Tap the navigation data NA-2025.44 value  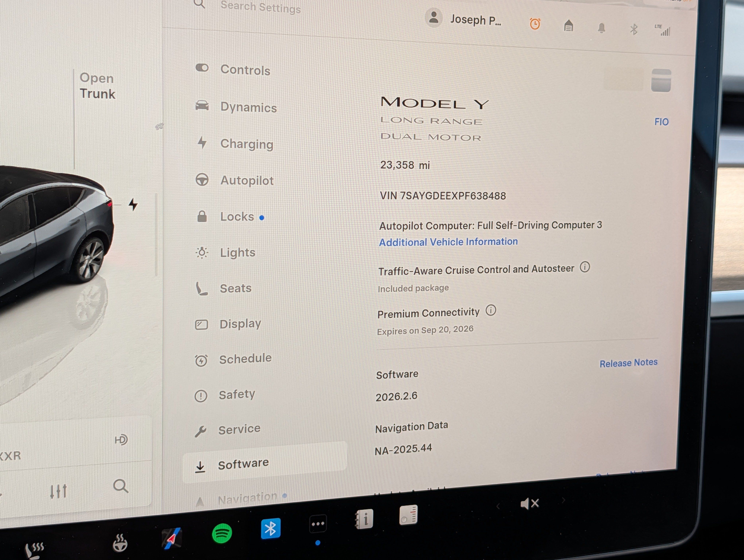tap(403, 449)
